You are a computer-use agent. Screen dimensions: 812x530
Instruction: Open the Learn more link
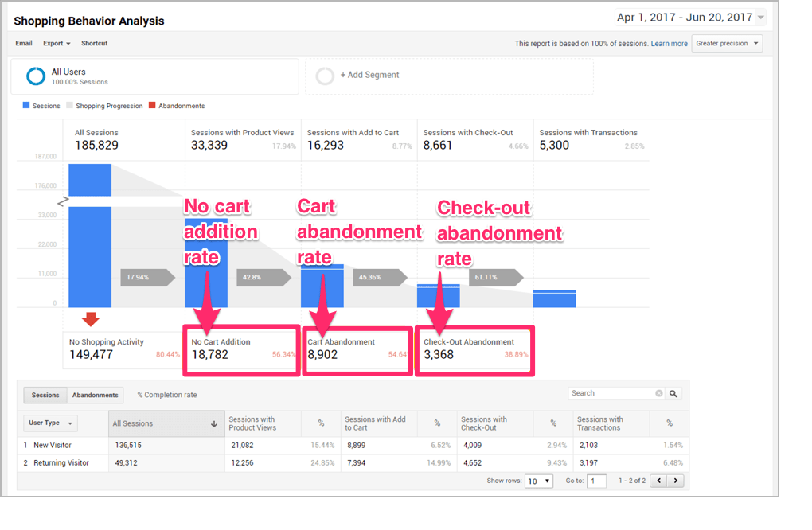click(669, 43)
